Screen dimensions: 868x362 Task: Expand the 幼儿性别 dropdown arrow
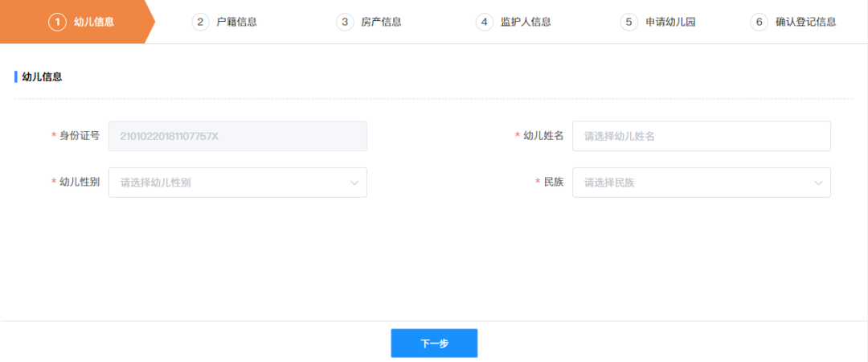(354, 183)
